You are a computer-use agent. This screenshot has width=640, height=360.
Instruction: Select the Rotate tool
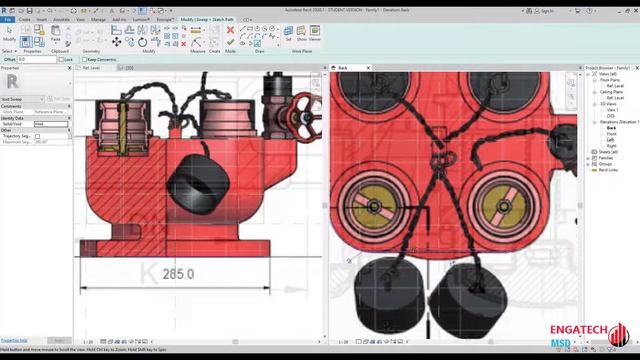tap(142, 42)
